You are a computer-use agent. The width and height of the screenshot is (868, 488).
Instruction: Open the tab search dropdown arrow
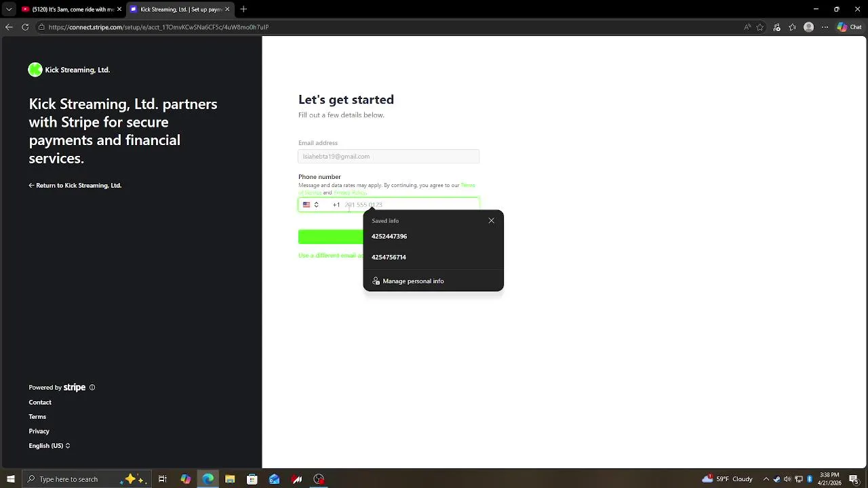[x=9, y=9]
